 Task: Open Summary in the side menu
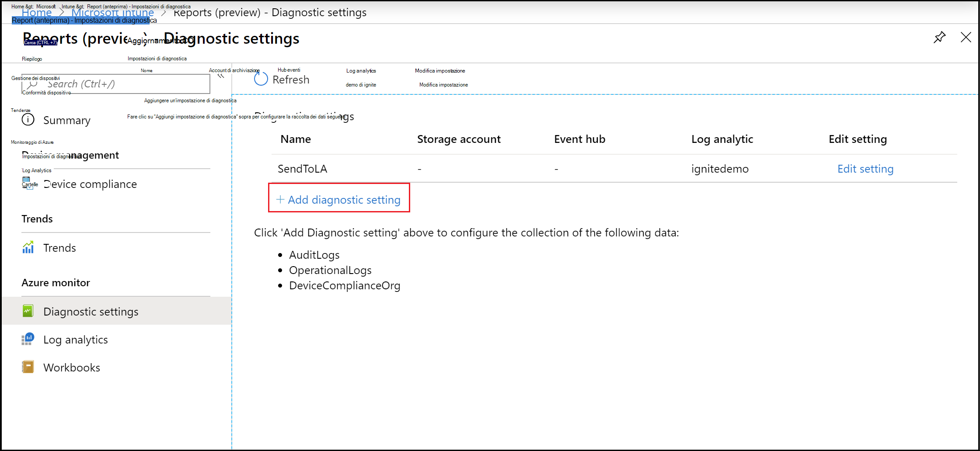pyautogui.click(x=67, y=120)
